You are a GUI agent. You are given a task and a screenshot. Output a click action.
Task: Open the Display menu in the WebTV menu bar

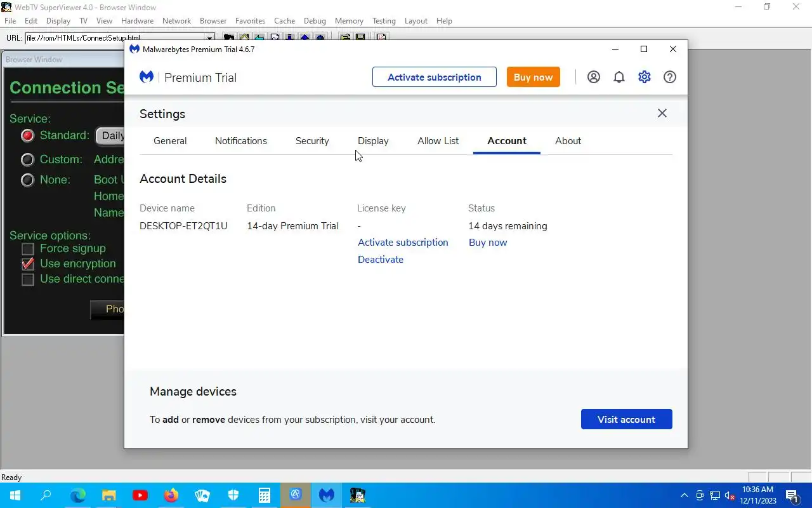(x=58, y=21)
